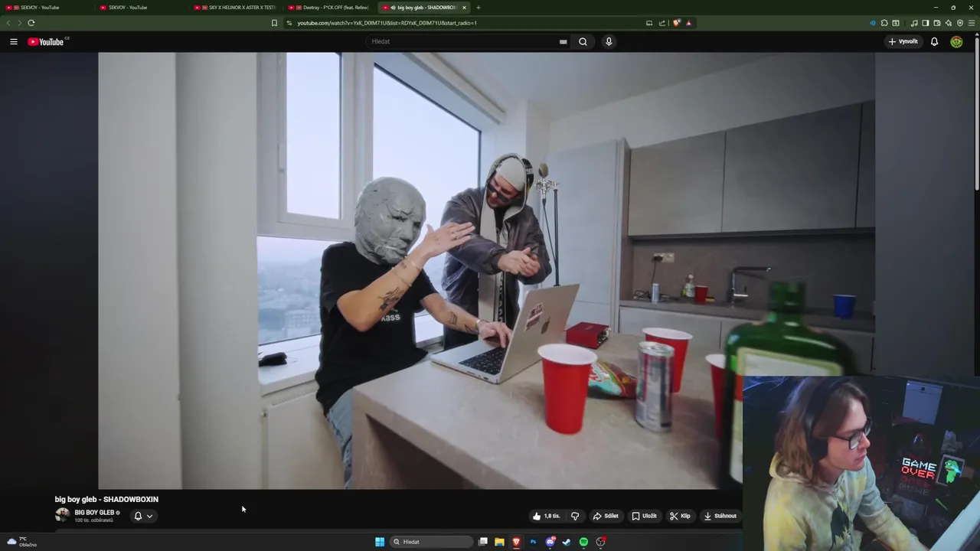This screenshot has height=551, width=980.
Task: Click the cast/picture-in-picture icon in address bar
Action: point(649,23)
